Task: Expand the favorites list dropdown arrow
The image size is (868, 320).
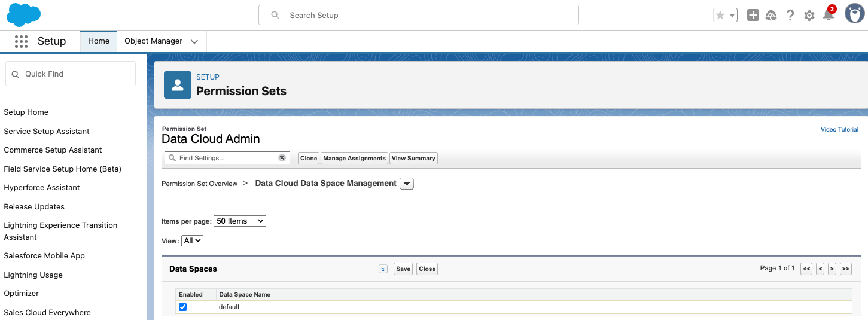Action: tap(732, 16)
